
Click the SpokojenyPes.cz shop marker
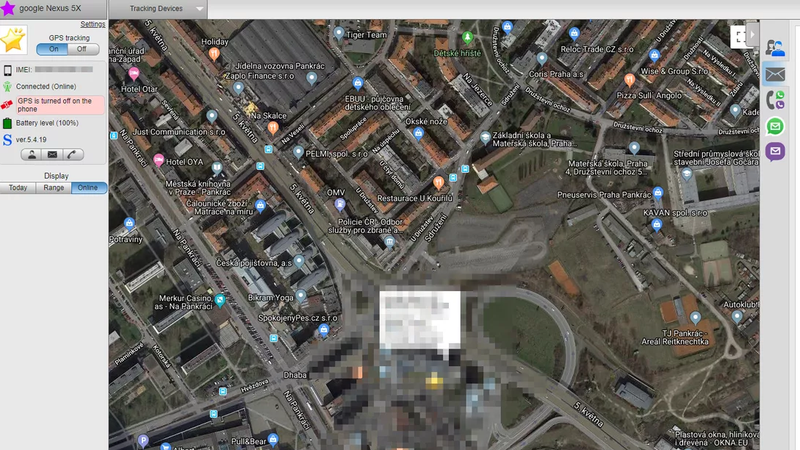point(323,331)
